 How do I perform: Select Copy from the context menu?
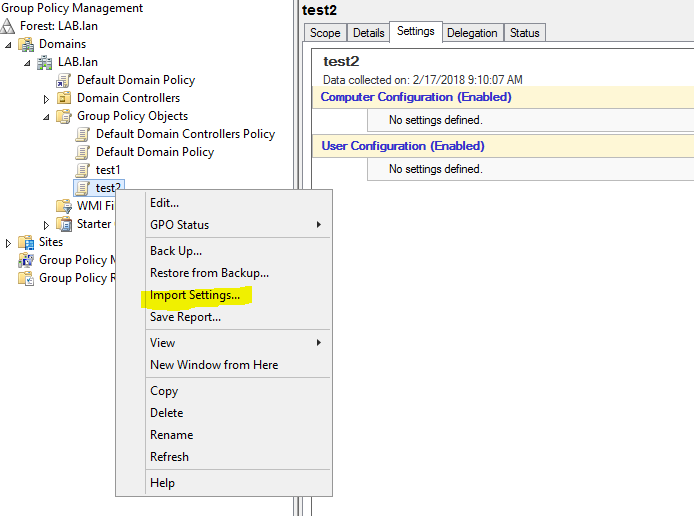click(x=224, y=391)
